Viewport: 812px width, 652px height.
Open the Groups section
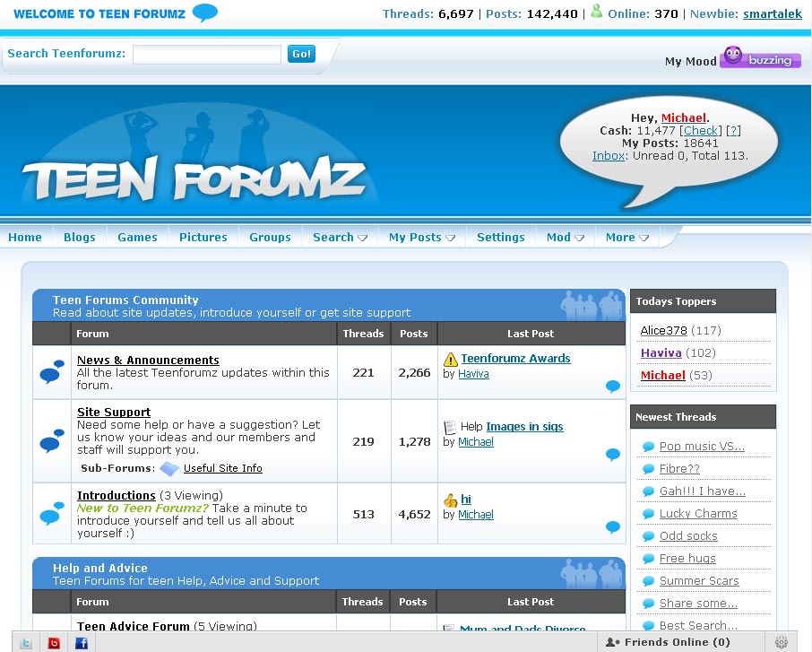tap(270, 238)
